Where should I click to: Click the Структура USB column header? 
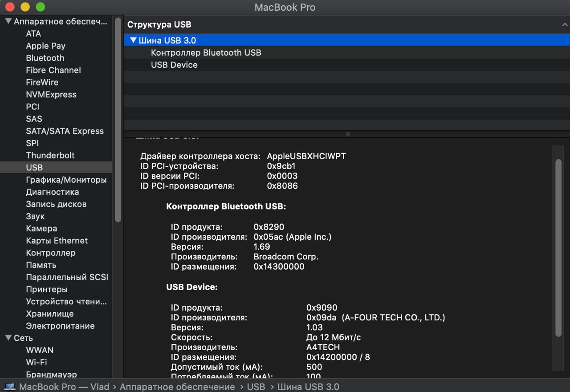tap(159, 24)
